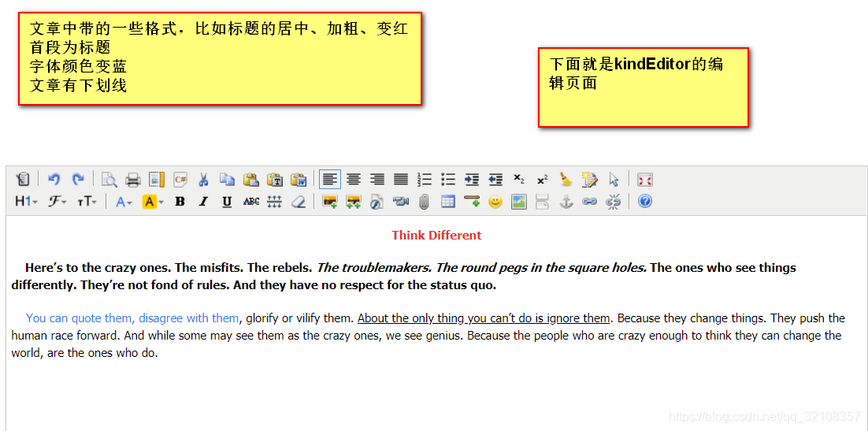This screenshot has width=868, height=431.
Task: Paste content from Word
Action: tap(299, 180)
